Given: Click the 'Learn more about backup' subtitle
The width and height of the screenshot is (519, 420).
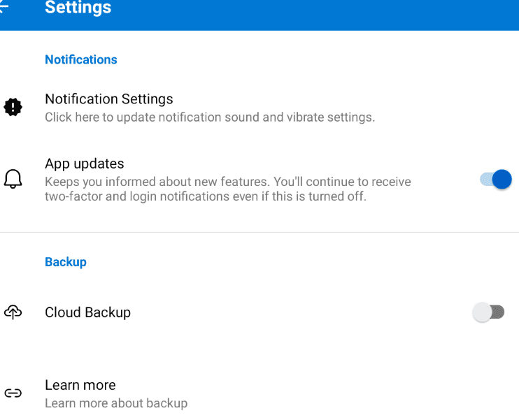Looking at the screenshot, I should tap(116, 403).
